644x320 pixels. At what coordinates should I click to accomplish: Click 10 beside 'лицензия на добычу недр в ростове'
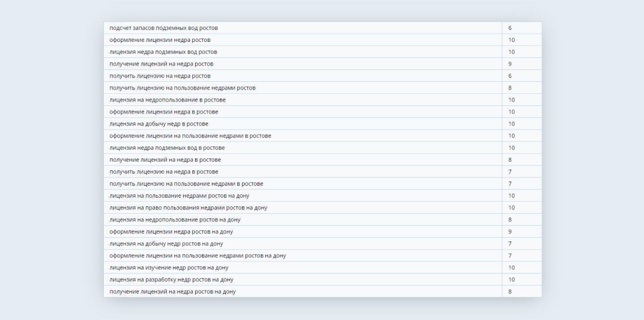click(511, 124)
